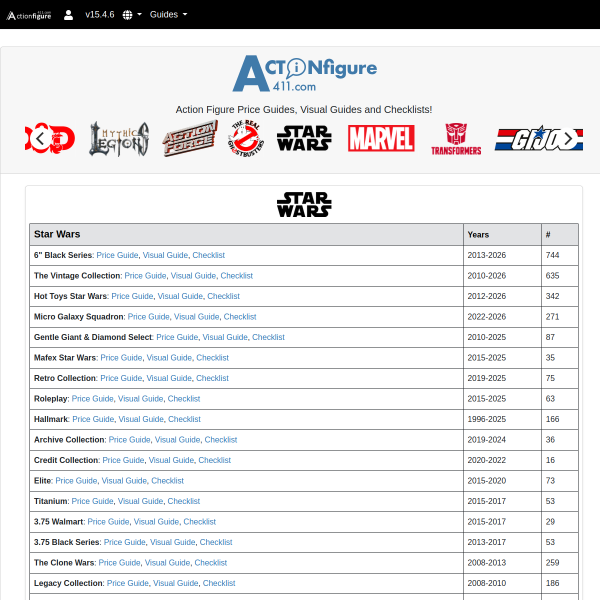Click the 342 count for Hot Toys

560,296
